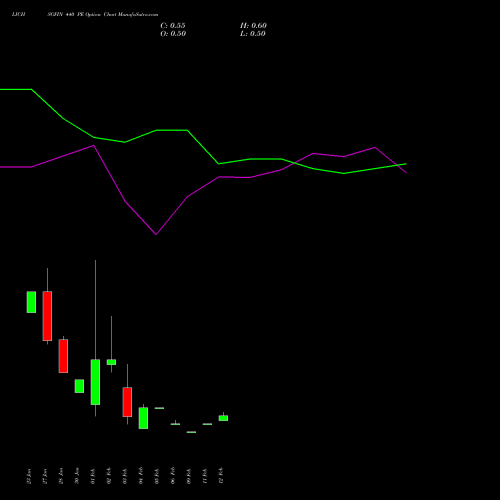Click the 04 Feb date label
This screenshot has width=500, height=500.
(x=141, y=476)
